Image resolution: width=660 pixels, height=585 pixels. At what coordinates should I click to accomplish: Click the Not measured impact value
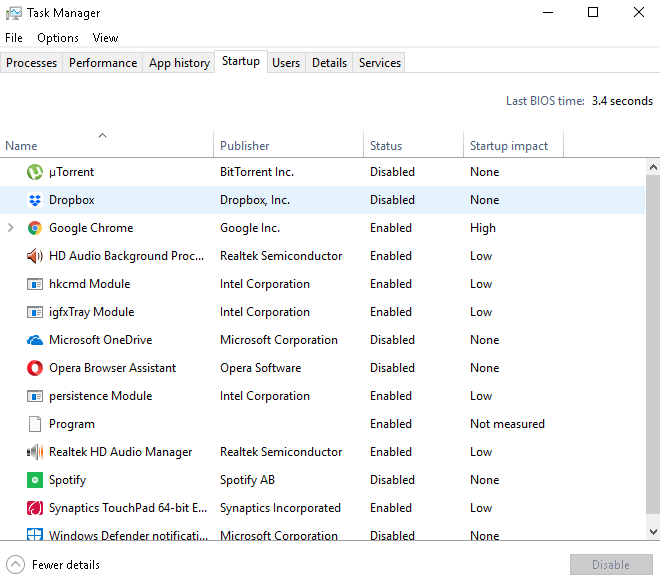coord(507,424)
